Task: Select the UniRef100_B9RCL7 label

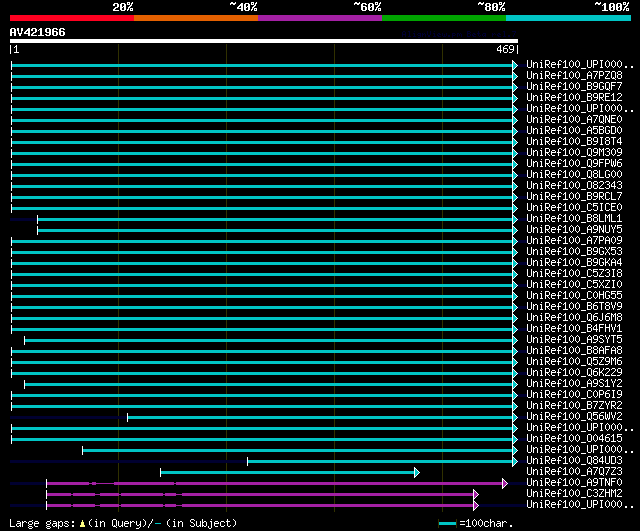Action: [574, 197]
